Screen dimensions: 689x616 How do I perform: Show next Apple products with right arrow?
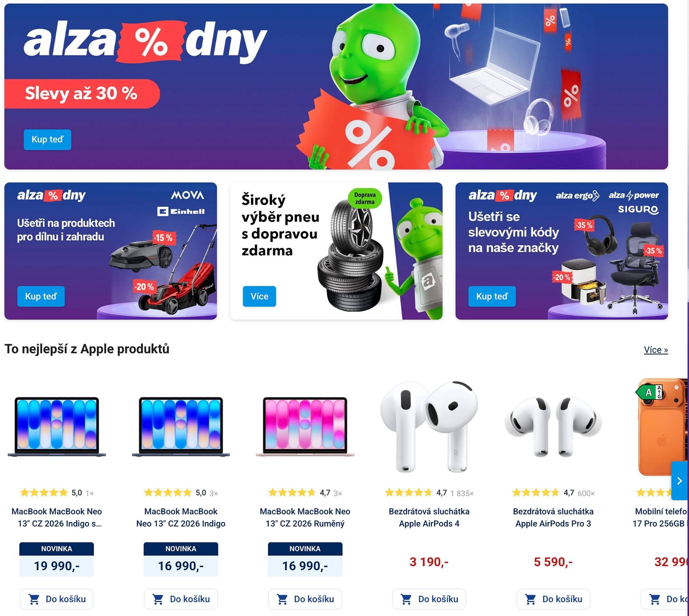[x=679, y=480]
